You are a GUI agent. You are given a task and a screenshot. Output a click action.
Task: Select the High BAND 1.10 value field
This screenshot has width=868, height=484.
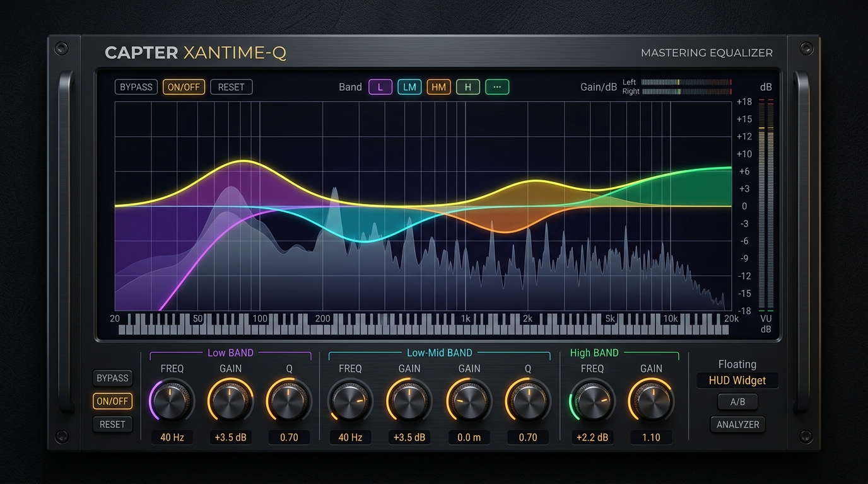(651, 437)
